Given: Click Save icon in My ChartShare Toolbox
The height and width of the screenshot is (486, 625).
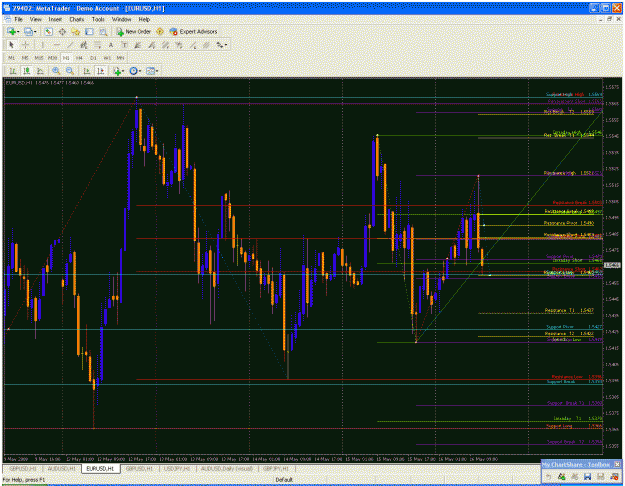Looking at the screenshot, I should click(587, 476).
